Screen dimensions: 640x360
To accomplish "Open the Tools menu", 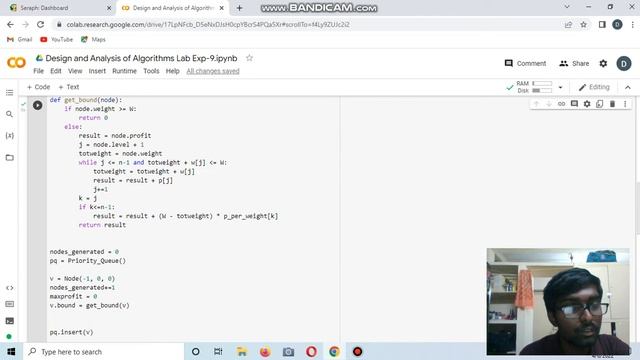I will (151, 71).
